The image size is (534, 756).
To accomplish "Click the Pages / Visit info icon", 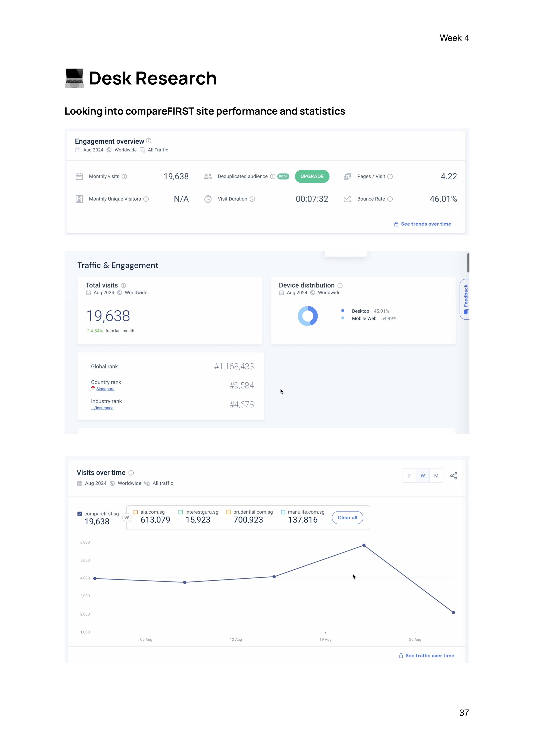I will 390,177.
